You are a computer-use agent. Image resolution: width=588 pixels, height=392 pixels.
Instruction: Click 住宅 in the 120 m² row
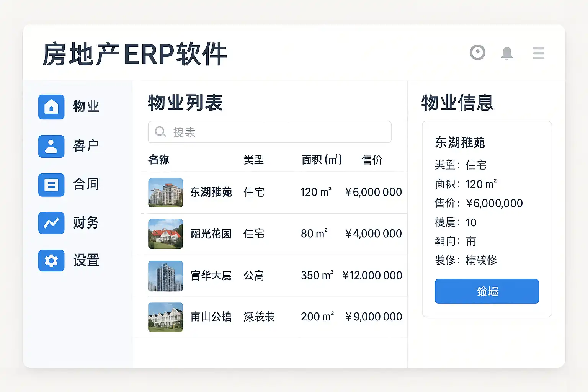pos(254,192)
